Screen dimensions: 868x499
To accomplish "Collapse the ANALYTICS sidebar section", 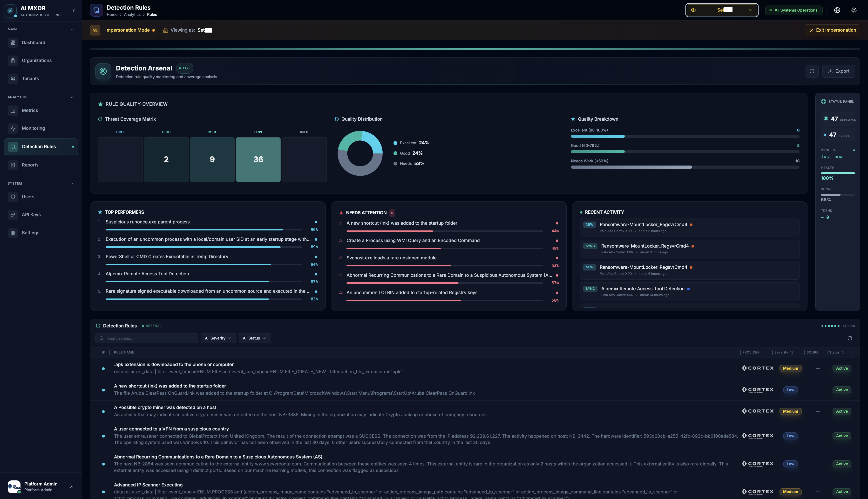I will [72, 97].
